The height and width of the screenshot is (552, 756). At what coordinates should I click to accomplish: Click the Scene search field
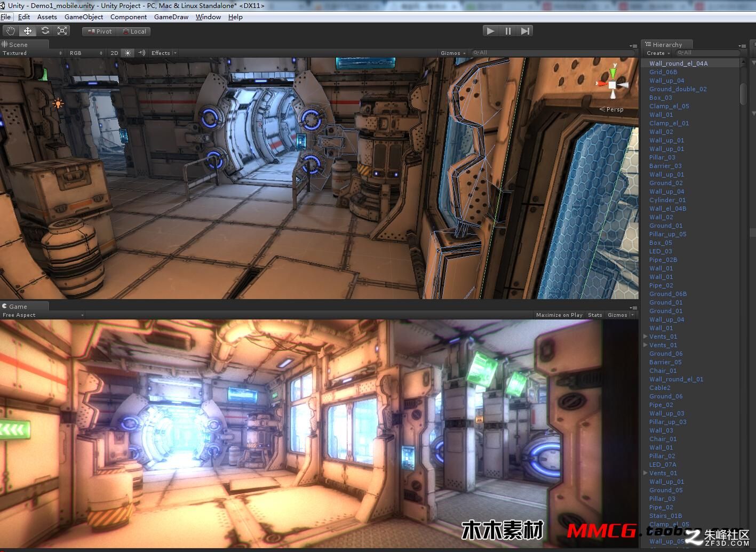coord(552,53)
